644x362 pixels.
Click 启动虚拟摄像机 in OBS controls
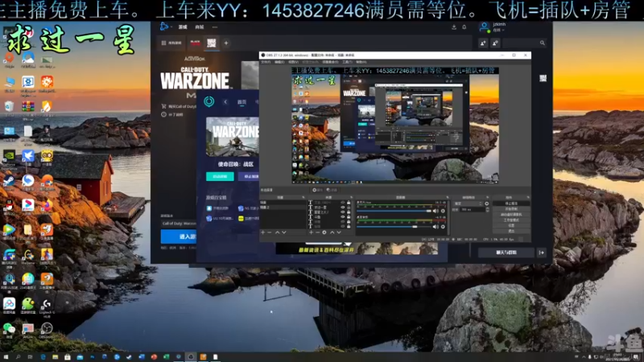tap(511, 215)
